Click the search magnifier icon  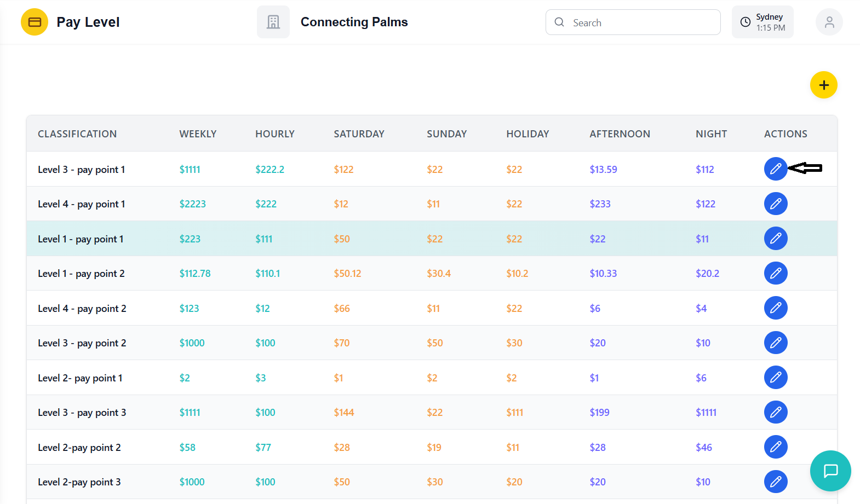click(559, 22)
